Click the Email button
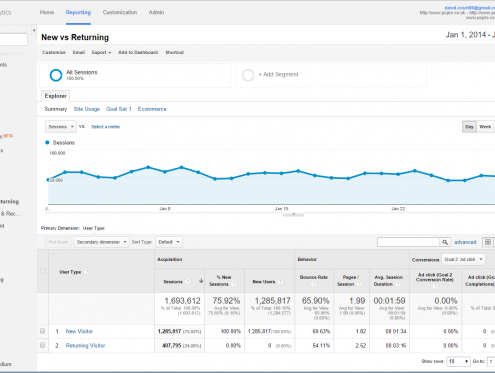The height and width of the screenshot is (373, 495). (x=79, y=52)
